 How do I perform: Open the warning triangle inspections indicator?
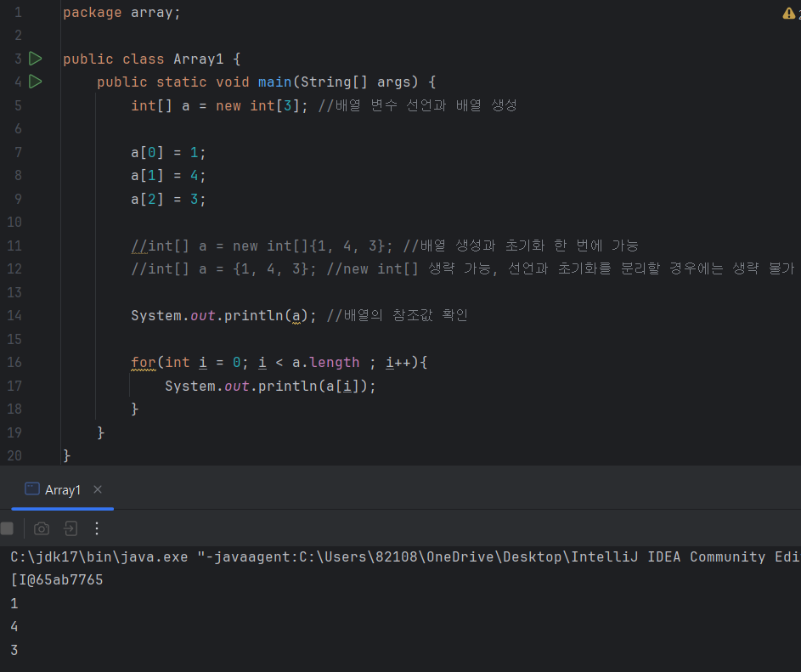click(789, 13)
